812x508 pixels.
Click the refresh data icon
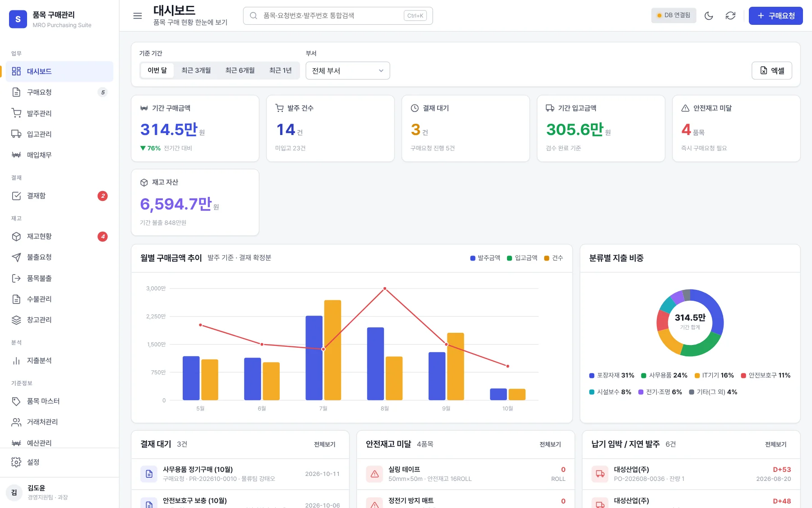730,16
